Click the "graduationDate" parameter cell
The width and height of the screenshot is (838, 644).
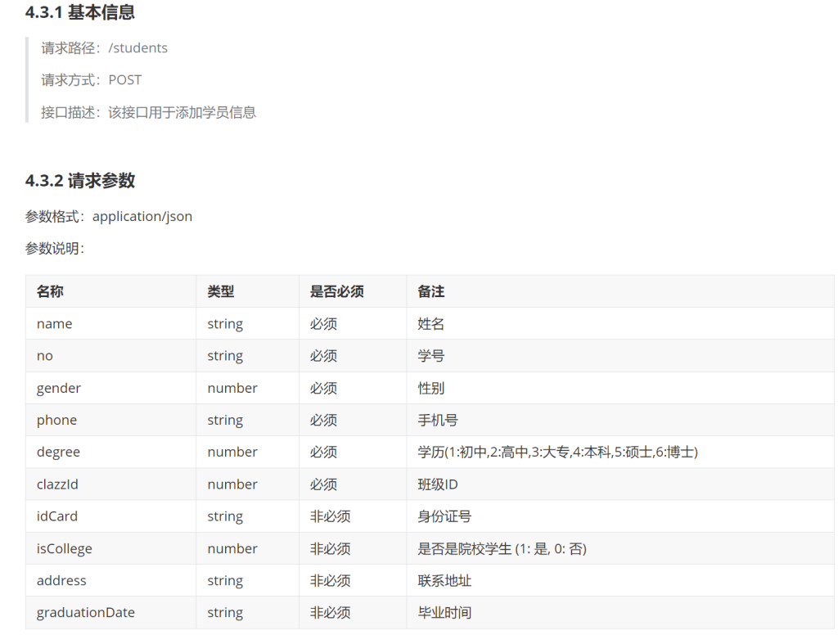click(85, 613)
